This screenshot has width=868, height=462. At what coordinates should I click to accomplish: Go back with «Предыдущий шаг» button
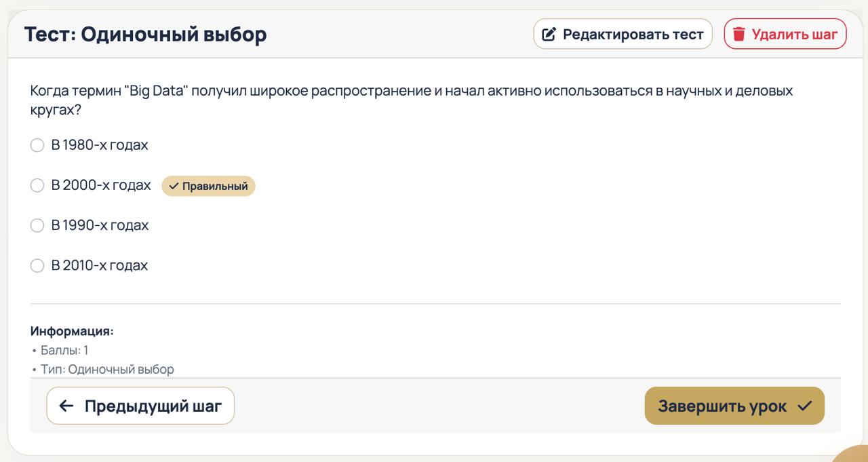coord(140,406)
